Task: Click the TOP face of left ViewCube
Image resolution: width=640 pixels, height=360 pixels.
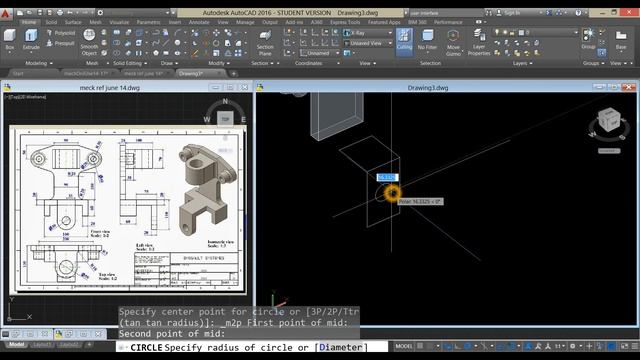Action: tap(225, 119)
